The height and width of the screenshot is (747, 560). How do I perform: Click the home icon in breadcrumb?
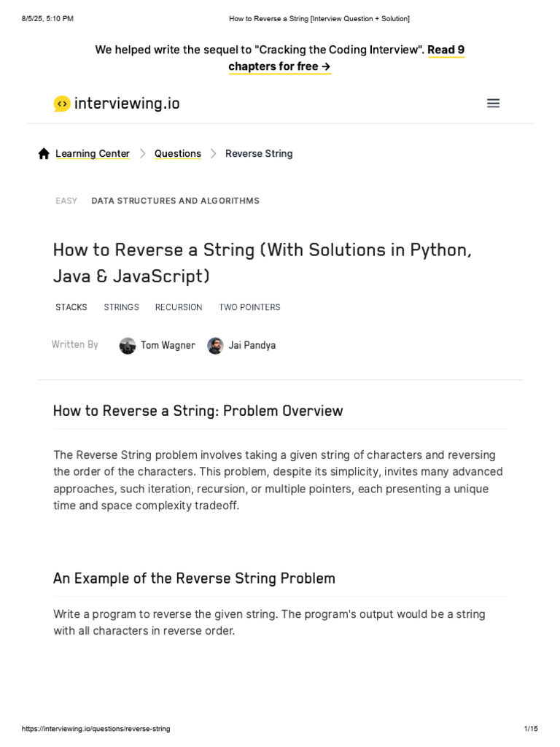pyautogui.click(x=44, y=154)
